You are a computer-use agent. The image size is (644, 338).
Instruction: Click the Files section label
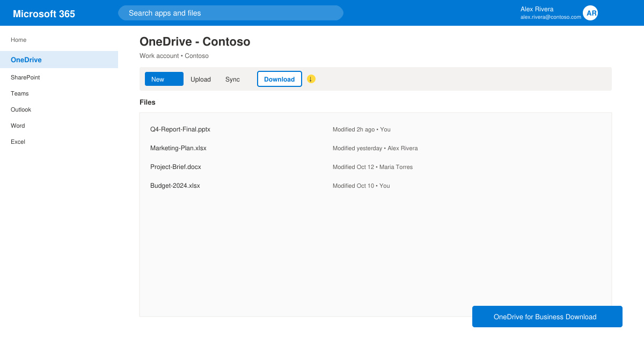(x=148, y=102)
